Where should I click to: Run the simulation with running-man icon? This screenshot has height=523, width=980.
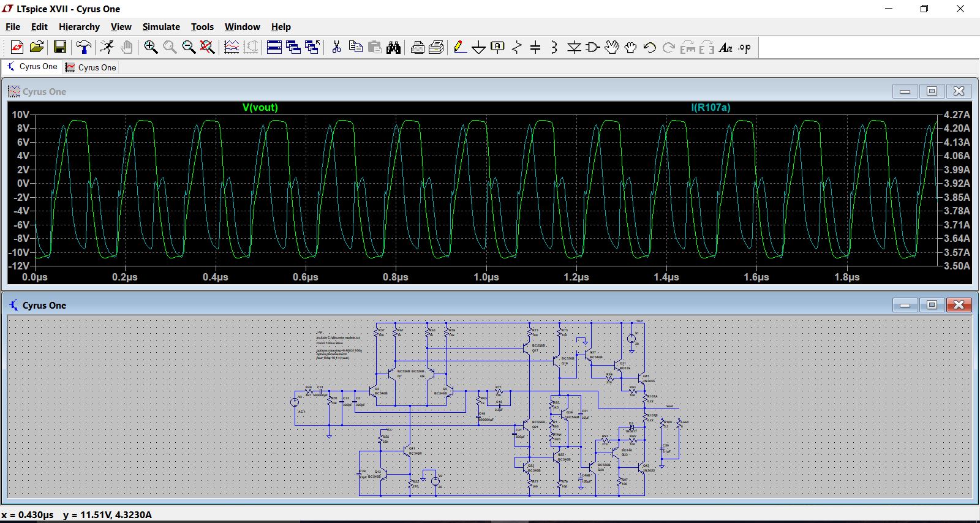pyautogui.click(x=107, y=47)
